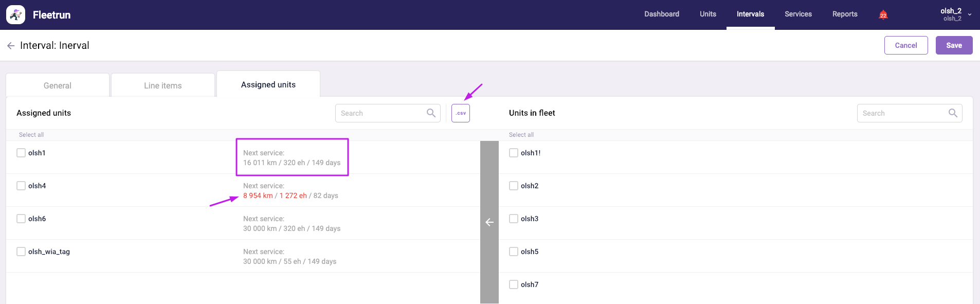Check the olsh4 assigned unit
The image size is (980, 304).
21,186
